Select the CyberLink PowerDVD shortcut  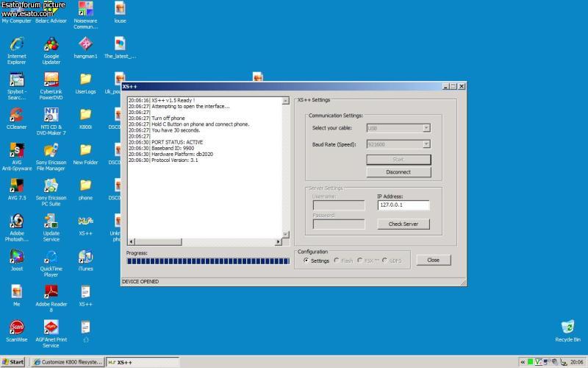51,86
